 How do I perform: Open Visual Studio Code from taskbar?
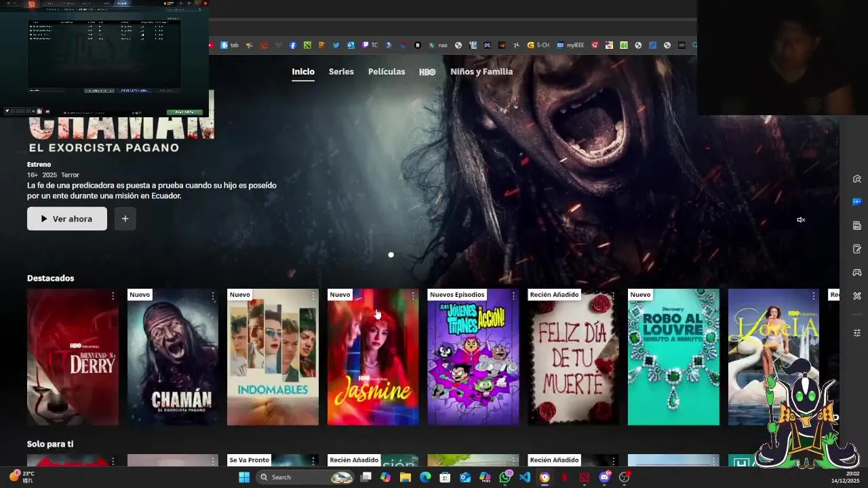[525, 477]
